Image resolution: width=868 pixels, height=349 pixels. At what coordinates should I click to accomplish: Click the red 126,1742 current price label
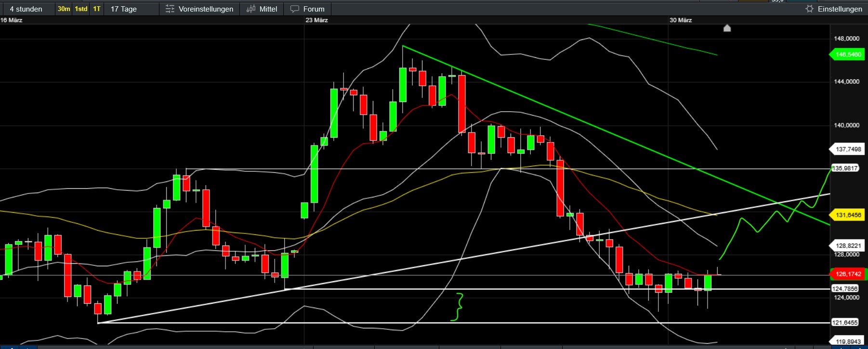[847, 274]
